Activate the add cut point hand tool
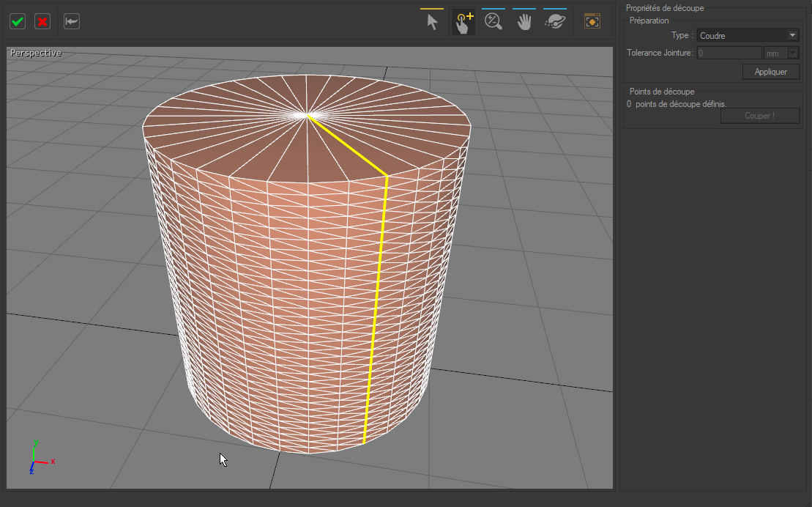 tap(463, 22)
